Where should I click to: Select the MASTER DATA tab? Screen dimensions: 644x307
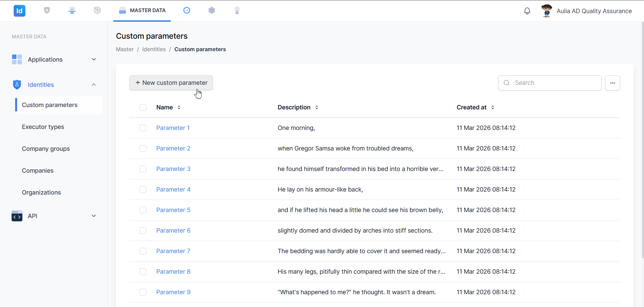(142, 10)
